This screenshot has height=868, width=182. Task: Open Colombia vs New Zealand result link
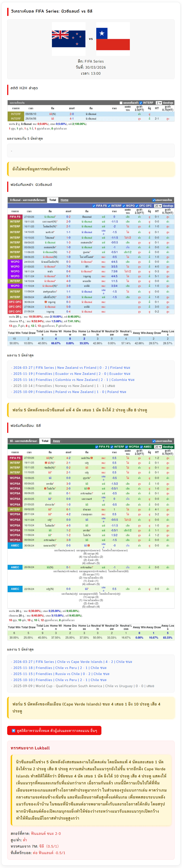pos(74,380)
